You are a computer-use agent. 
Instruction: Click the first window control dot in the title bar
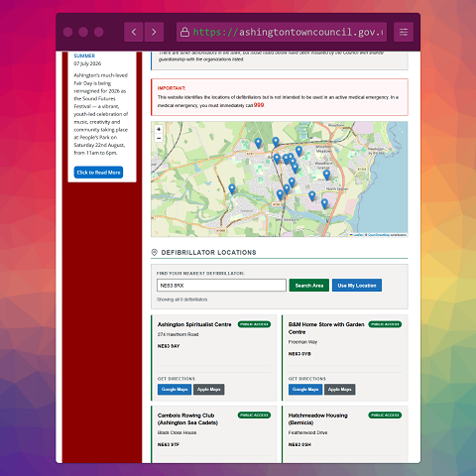pyautogui.click(x=67, y=32)
